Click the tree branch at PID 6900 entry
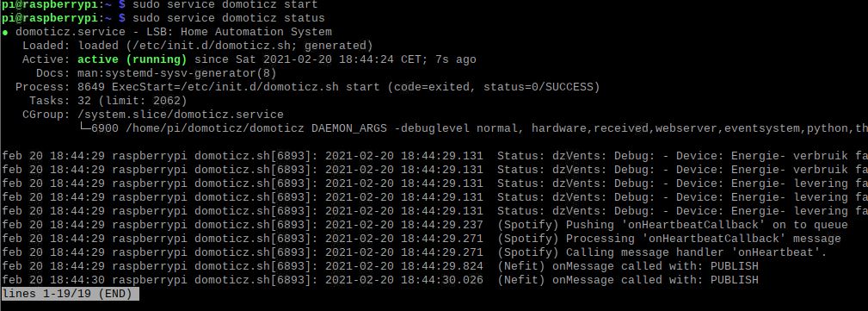 (84, 128)
